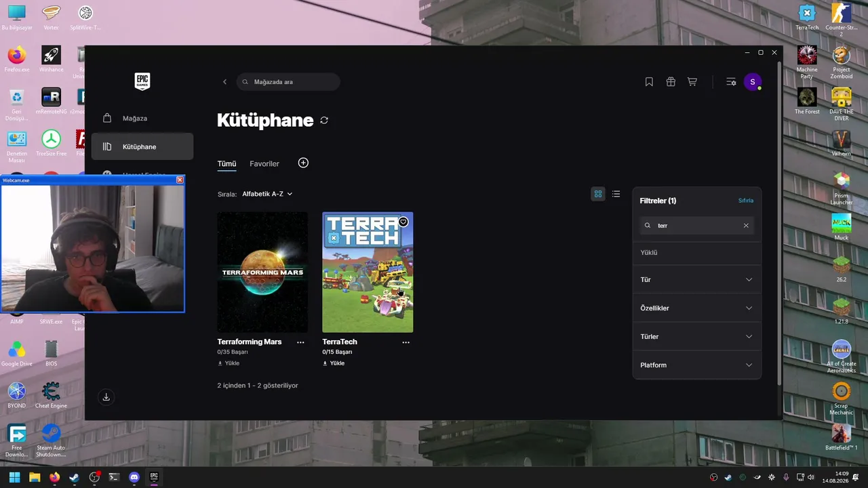868x488 pixels.
Task: Click the Terraforming Mars title text
Action: click(x=250, y=342)
